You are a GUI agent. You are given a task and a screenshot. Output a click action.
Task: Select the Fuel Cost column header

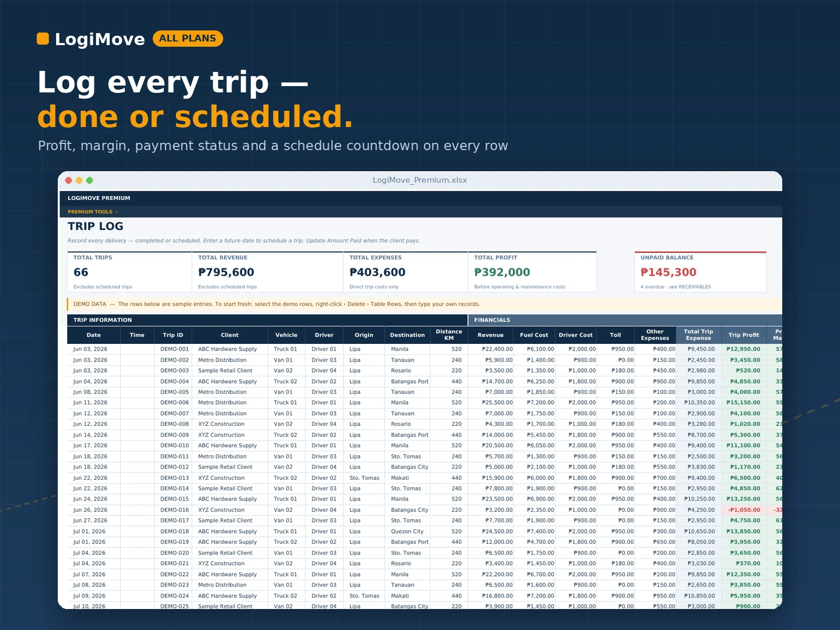pyautogui.click(x=534, y=335)
